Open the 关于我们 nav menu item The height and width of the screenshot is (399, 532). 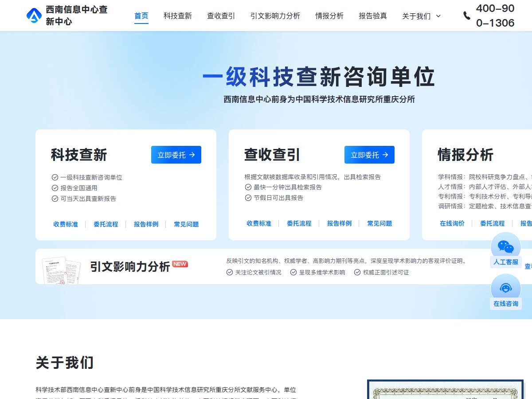click(x=416, y=16)
